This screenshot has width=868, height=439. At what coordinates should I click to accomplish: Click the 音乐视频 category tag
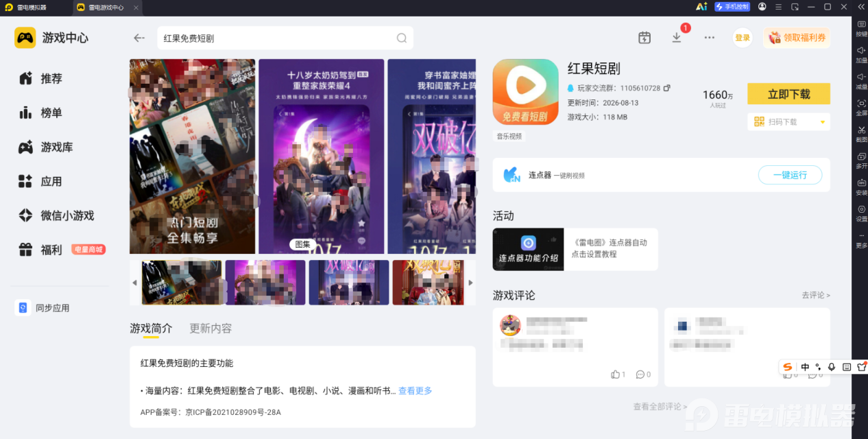coord(509,137)
